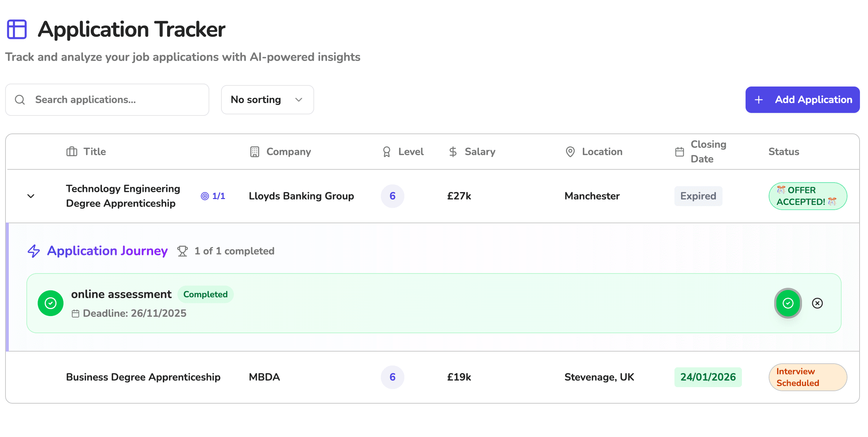The height and width of the screenshot is (437, 868).
Task: Toggle completion state of online assessment step
Action: (x=788, y=303)
